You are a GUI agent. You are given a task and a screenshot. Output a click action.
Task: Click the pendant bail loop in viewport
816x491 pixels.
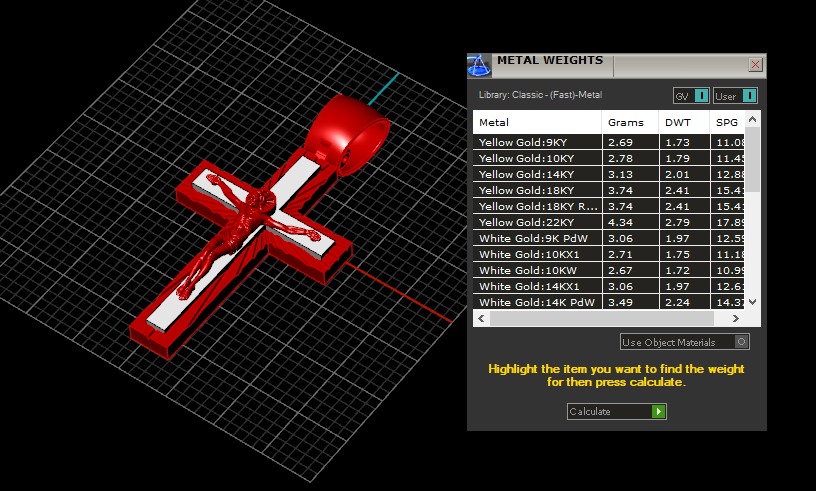pos(348,133)
